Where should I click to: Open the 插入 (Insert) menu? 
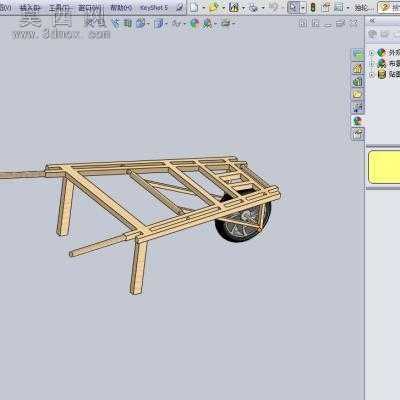[x=30, y=7]
